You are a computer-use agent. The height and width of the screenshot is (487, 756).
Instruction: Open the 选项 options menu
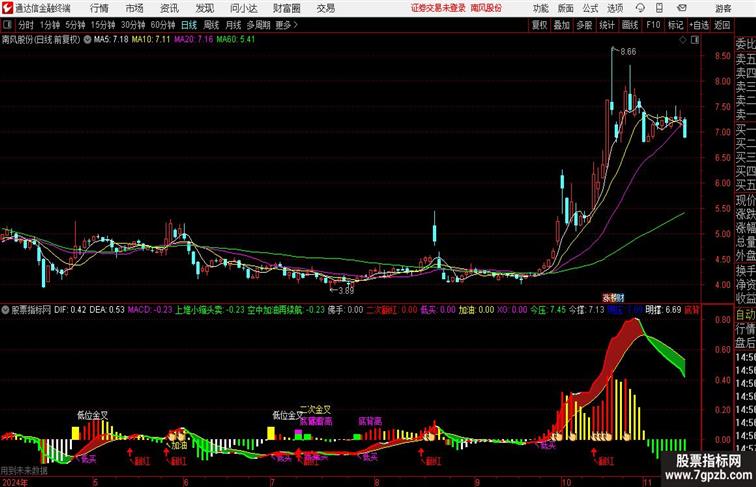pos(615,8)
